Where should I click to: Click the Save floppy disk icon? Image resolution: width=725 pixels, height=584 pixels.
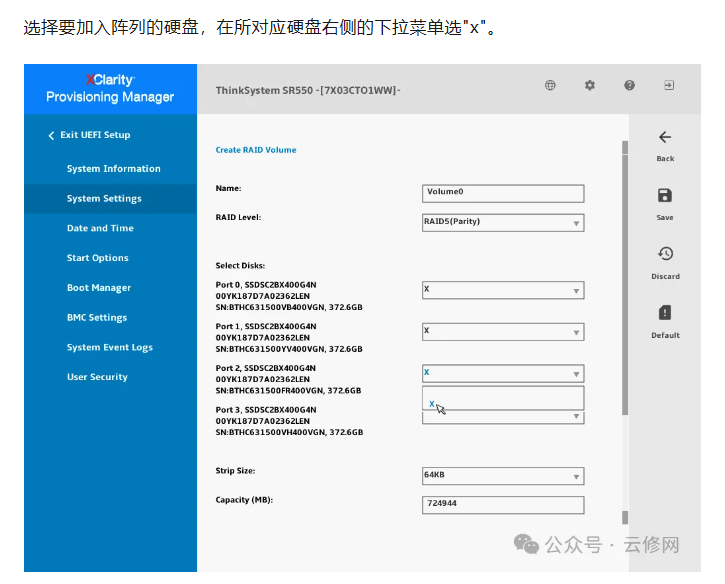click(x=665, y=196)
